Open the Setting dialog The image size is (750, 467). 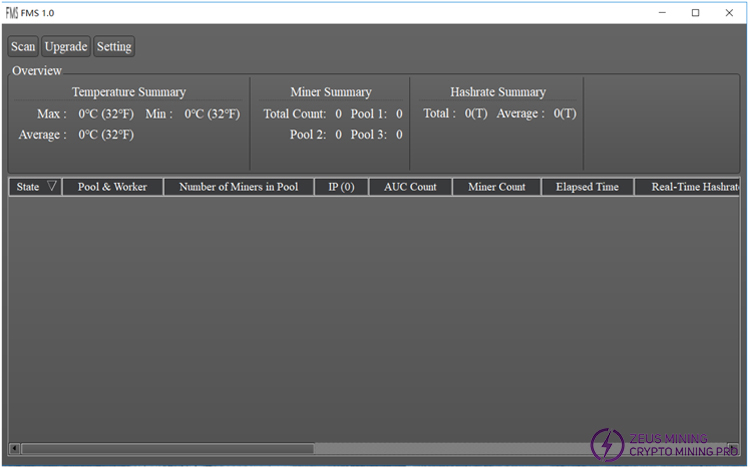pos(114,47)
